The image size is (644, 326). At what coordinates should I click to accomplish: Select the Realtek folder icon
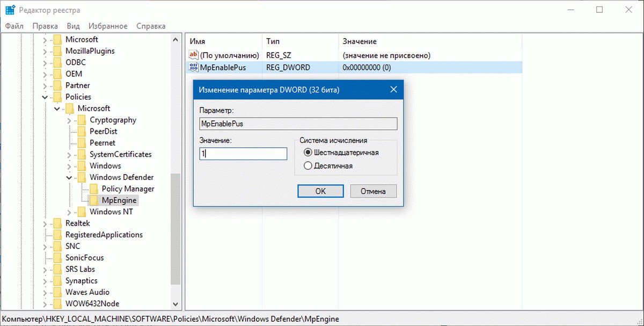[x=57, y=223]
